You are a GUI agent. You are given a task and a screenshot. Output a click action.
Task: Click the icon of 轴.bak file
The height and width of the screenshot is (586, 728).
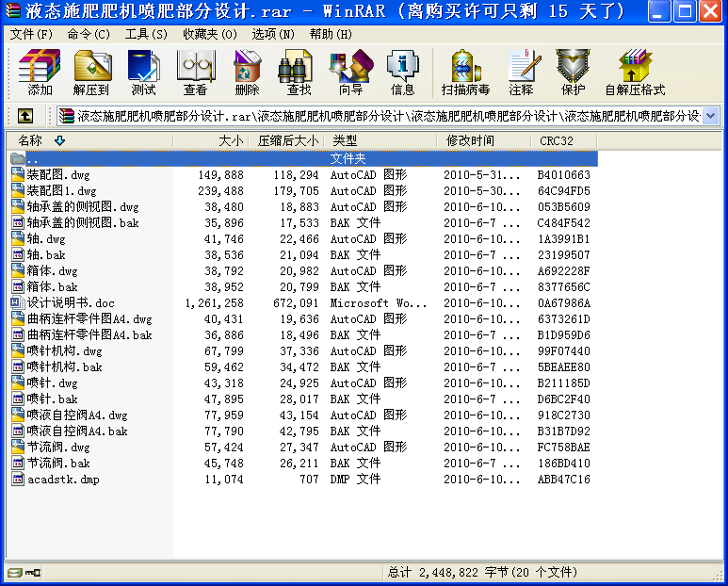[x=18, y=254]
